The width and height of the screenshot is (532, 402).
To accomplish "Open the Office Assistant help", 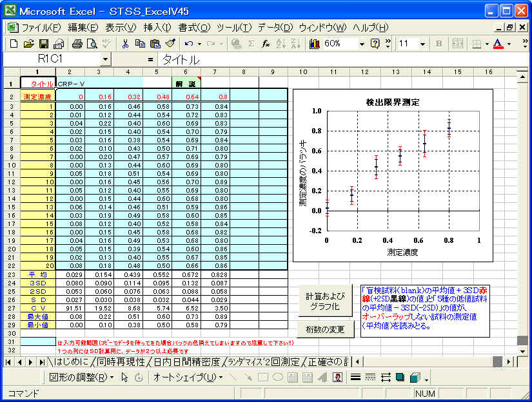I will [x=375, y=44].
